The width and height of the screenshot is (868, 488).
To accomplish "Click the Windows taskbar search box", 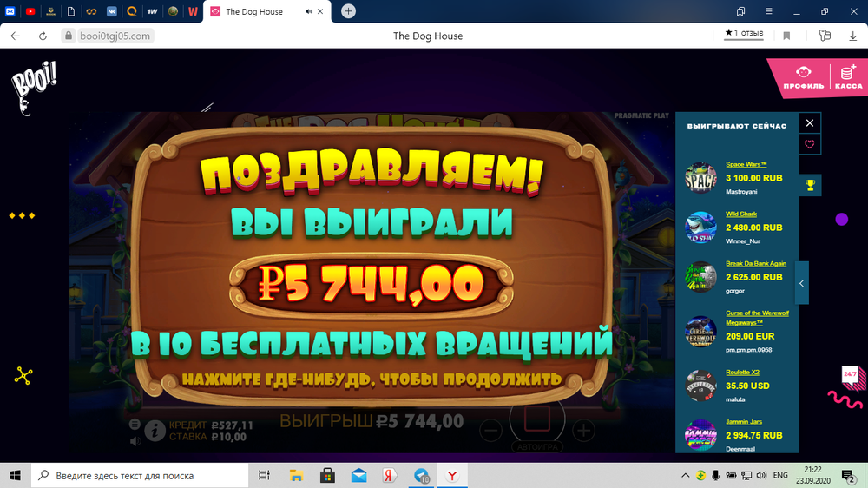I will (140, 475).
